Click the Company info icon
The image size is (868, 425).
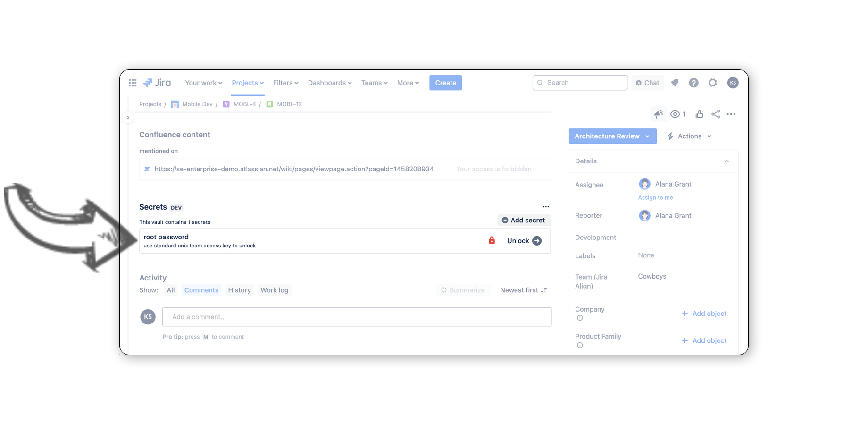pos(580,318)
